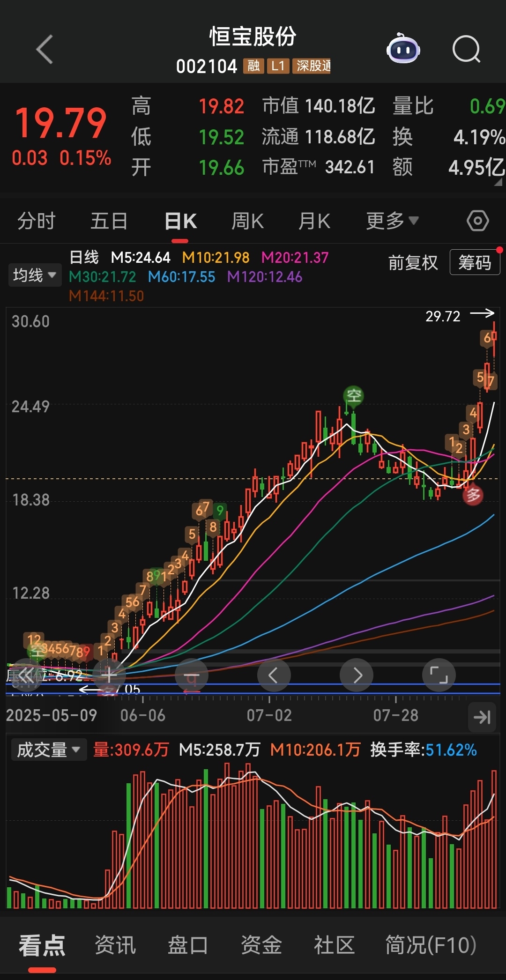Tap the M60:17.55 moving average label
Image resolution: width=506 pixels, height=980 pixels.
181,277
